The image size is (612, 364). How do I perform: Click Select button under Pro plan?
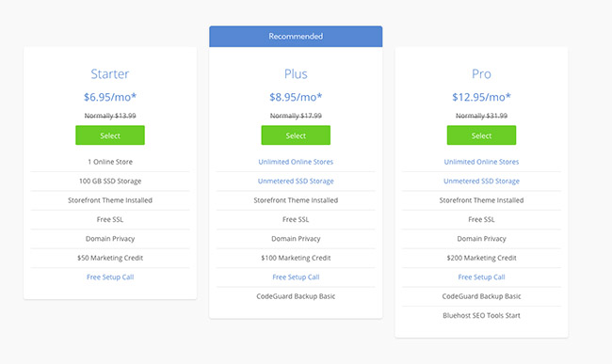pyautogui.click(x=481, y=135)
